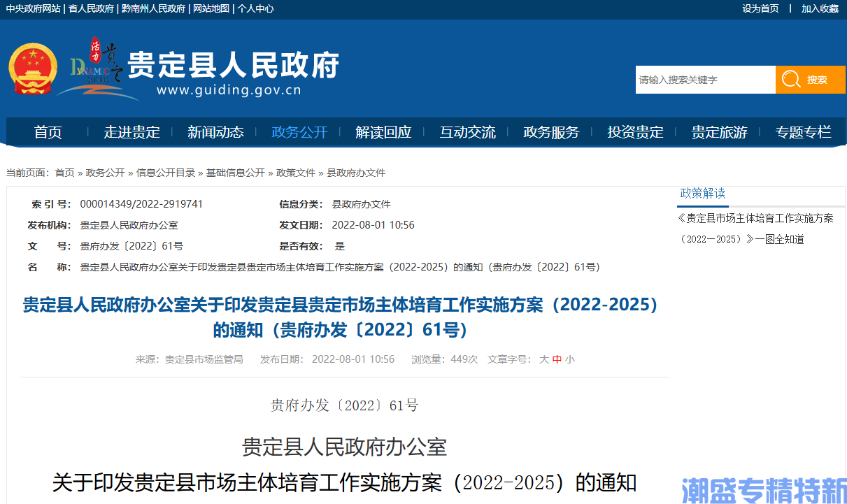The height and width of the screenshot is (504, 847).
Task: Open 专题专栏 navigation item
Action: 803,132
